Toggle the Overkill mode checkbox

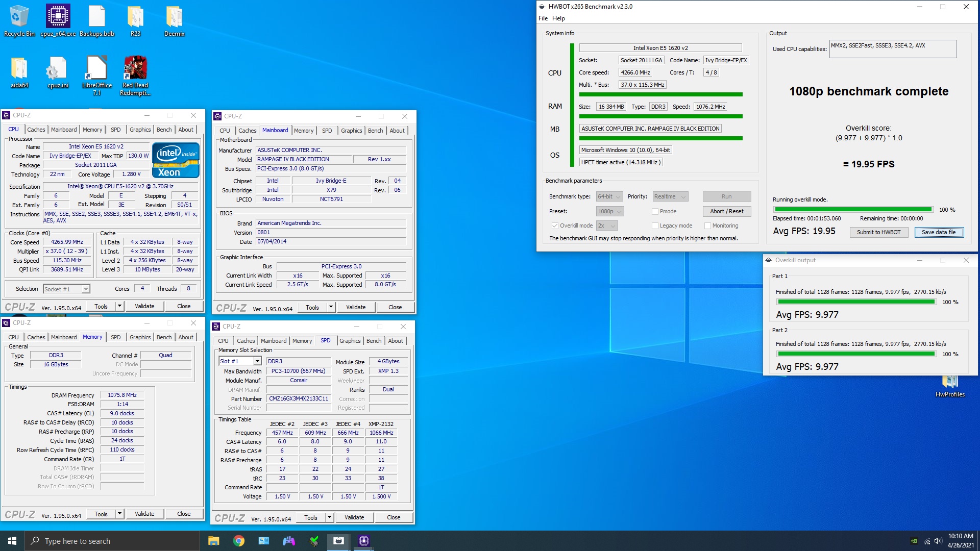coord(555,226)
